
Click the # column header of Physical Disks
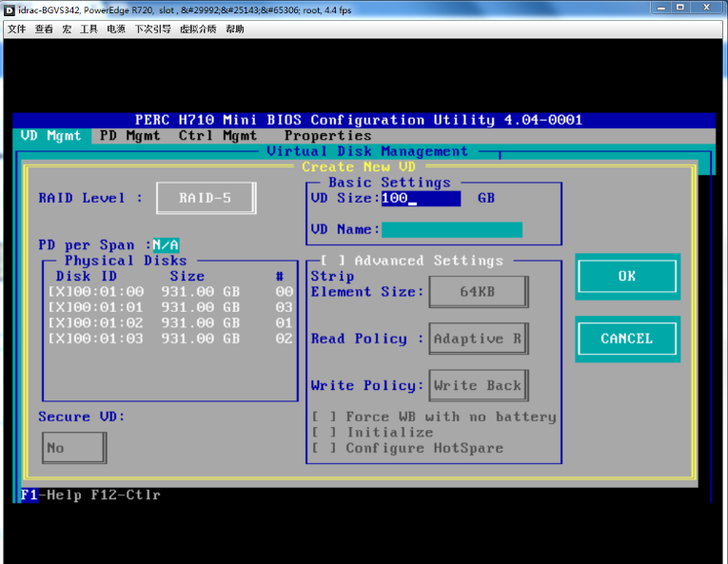point(280,276)
